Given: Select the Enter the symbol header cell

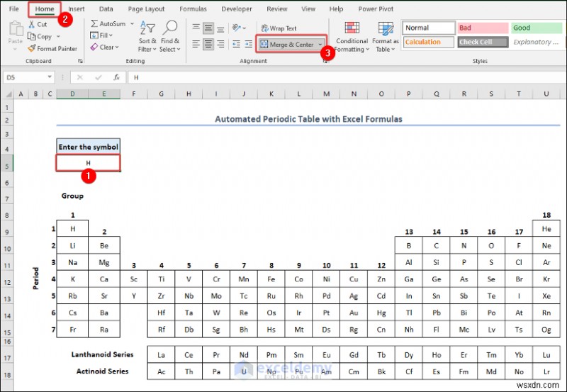Looking at the screenshot, I should (88, 147).
